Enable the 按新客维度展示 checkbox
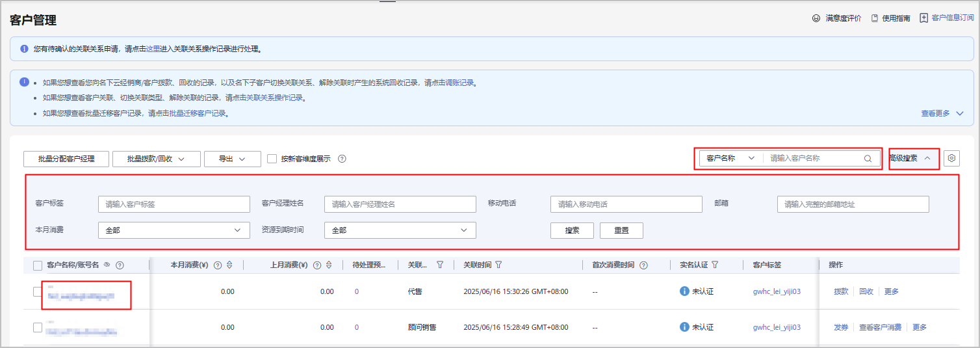Viewport: 980px width, 348px height. click(272, 159)
